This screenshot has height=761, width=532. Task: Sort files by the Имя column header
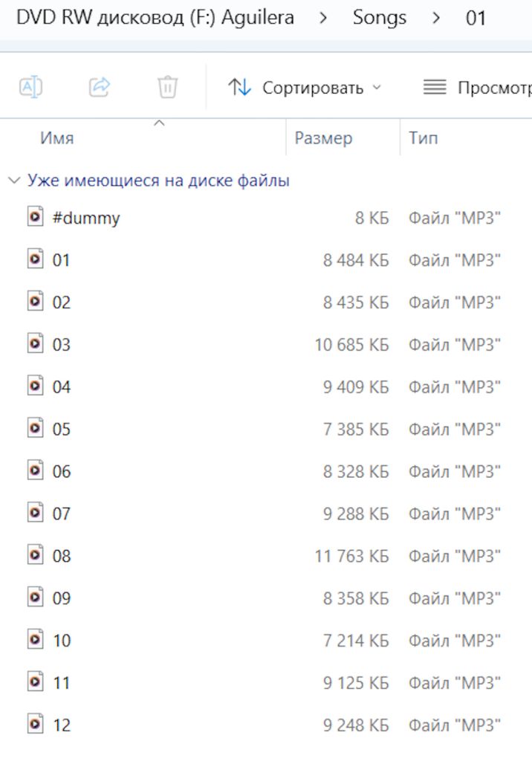click(56, 137)
